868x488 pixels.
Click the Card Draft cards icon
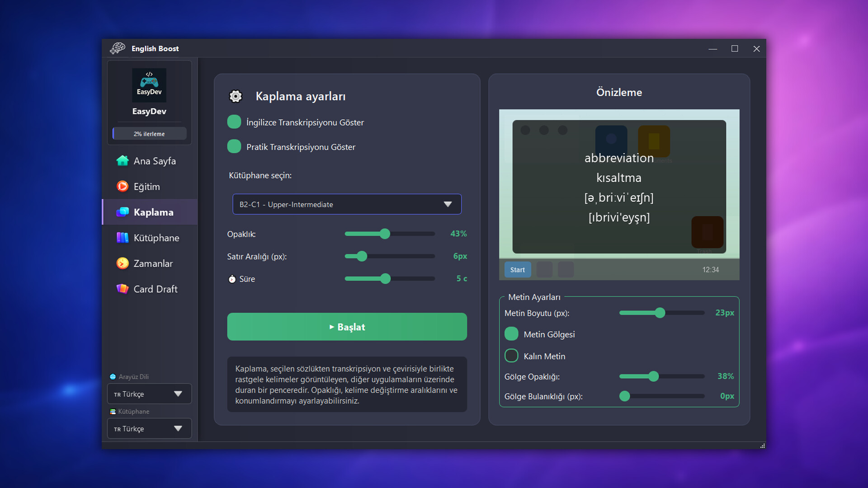(x=123, y=289)
